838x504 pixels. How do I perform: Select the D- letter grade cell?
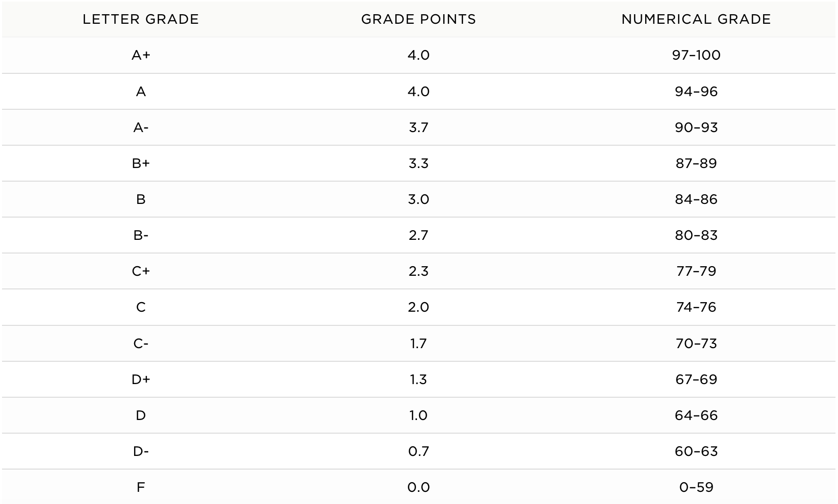click(141, 451)
